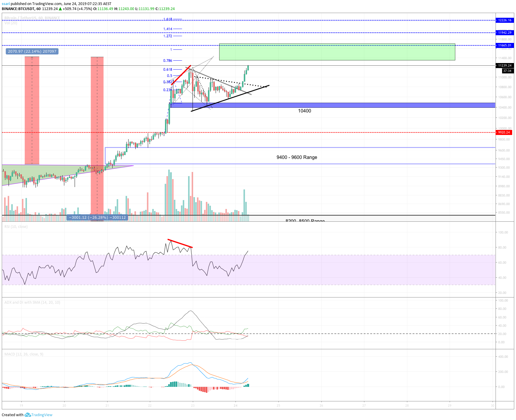Image resolution: width=516 pixels, height=420 pixels.
Task: Click the 0.786 Fibonacci level label
Action: 168,61
